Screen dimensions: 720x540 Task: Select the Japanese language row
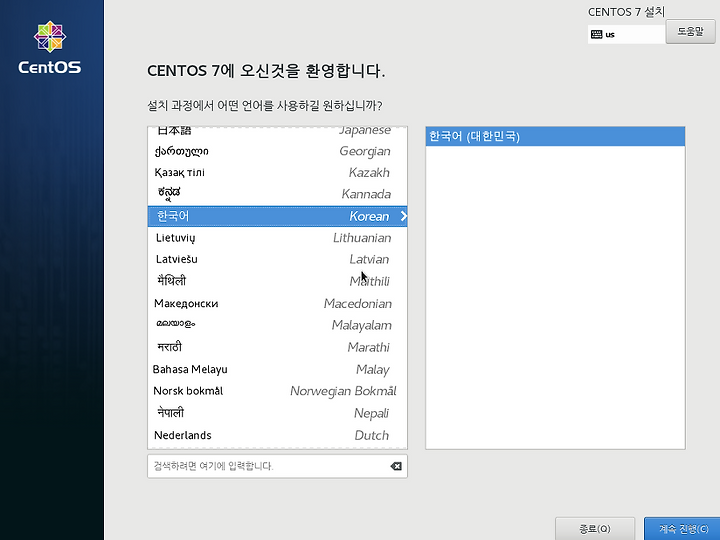277,131
